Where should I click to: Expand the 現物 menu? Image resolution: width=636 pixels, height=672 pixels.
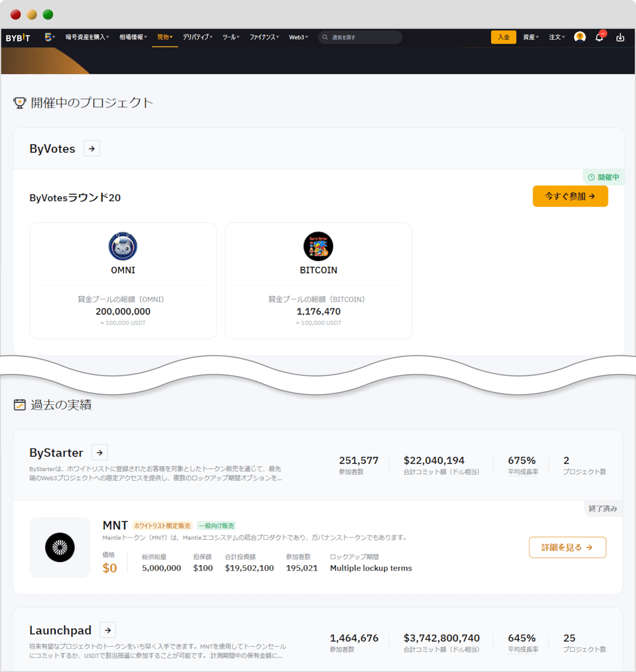click(x=165, y=37)
